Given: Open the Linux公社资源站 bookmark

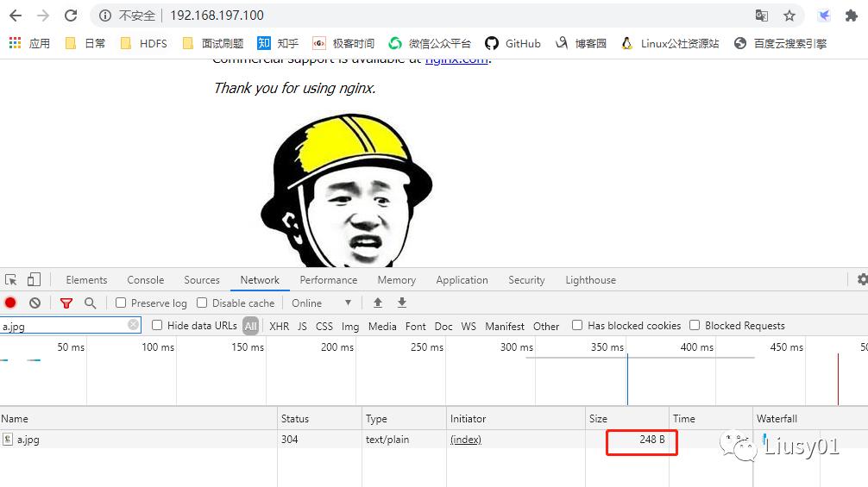Looking at the screenshot, I should pyautogui.click(x=670, y=43).
